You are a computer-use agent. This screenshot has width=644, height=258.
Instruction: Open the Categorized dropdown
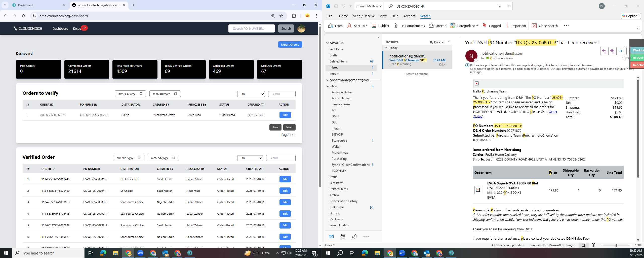[464, 26]
